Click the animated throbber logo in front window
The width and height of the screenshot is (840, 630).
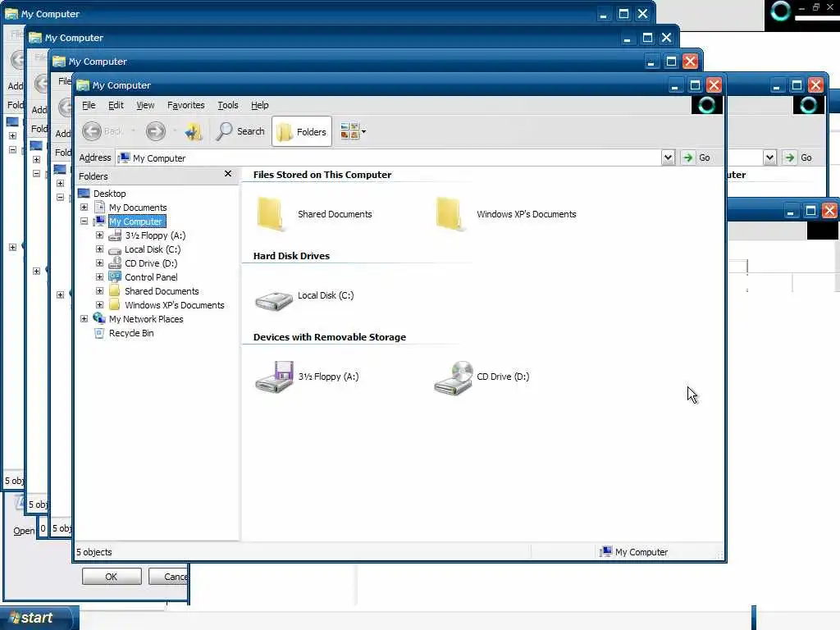(706, 105)
